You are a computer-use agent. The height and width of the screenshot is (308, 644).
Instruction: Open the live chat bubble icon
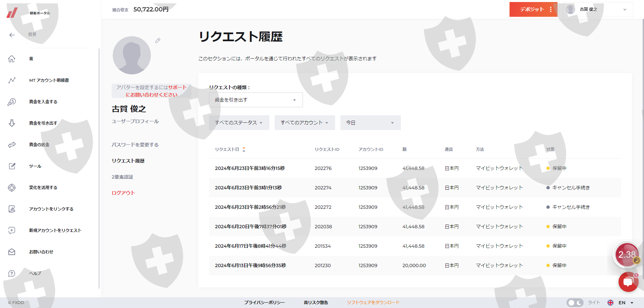tap(628, 282)
